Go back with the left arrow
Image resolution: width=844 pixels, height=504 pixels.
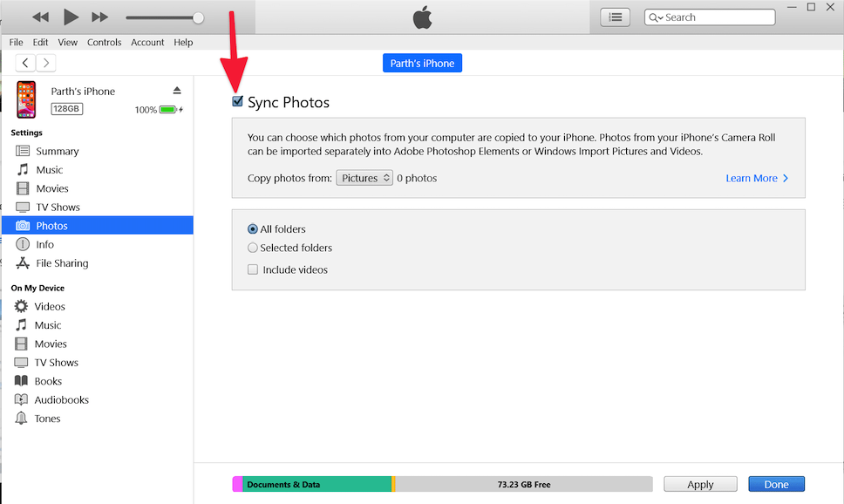[26, 62]
